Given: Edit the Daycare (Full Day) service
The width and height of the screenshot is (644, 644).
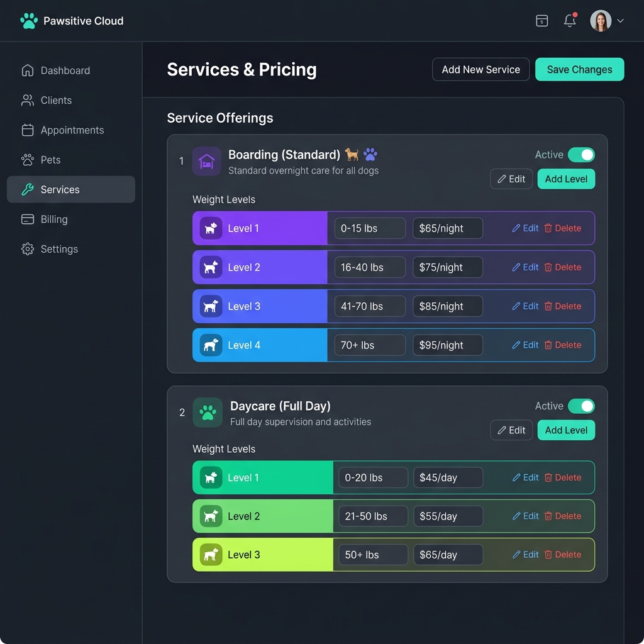Looking at the screenshot, I should [511, 430].
